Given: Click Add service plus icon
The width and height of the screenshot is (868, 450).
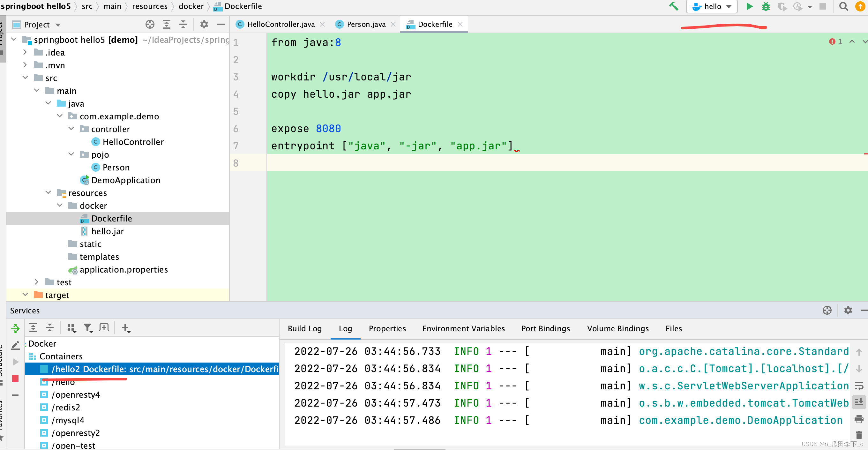Looking at the screenshot, I should (125, 328).
